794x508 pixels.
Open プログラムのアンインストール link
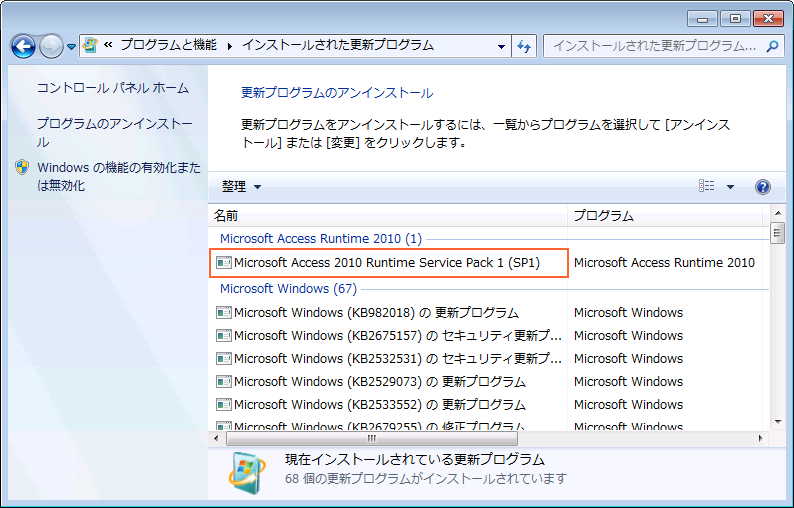point(114,133)
